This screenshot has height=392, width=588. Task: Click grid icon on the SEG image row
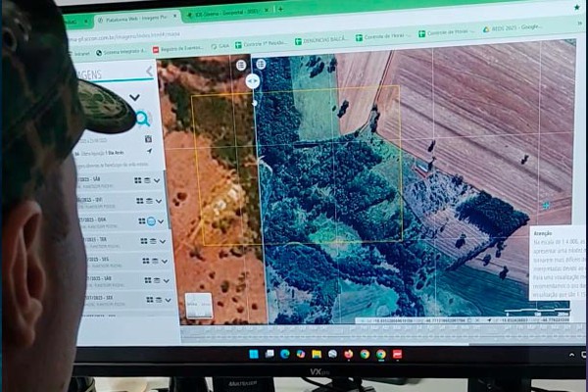146,261
